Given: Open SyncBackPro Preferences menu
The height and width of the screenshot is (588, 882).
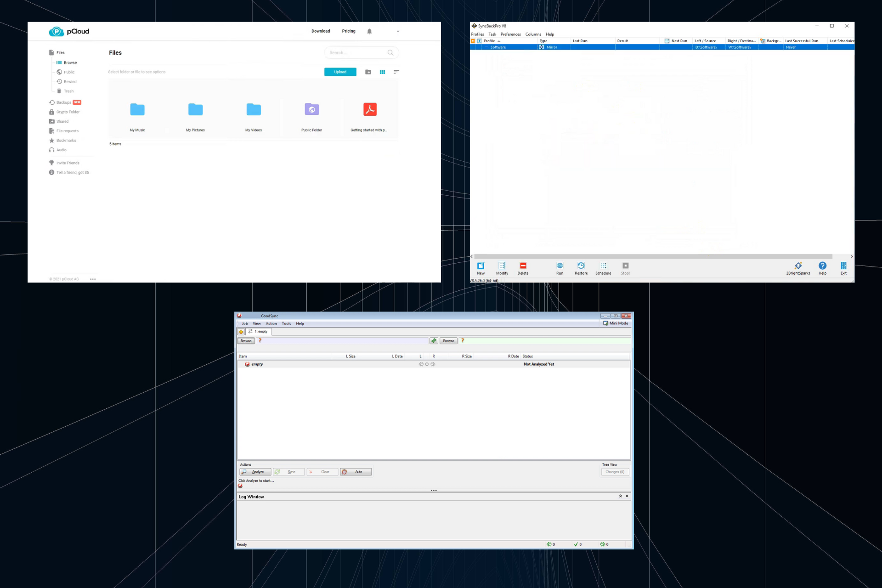Looking at the screenshot, I should [x=511, y=34].
